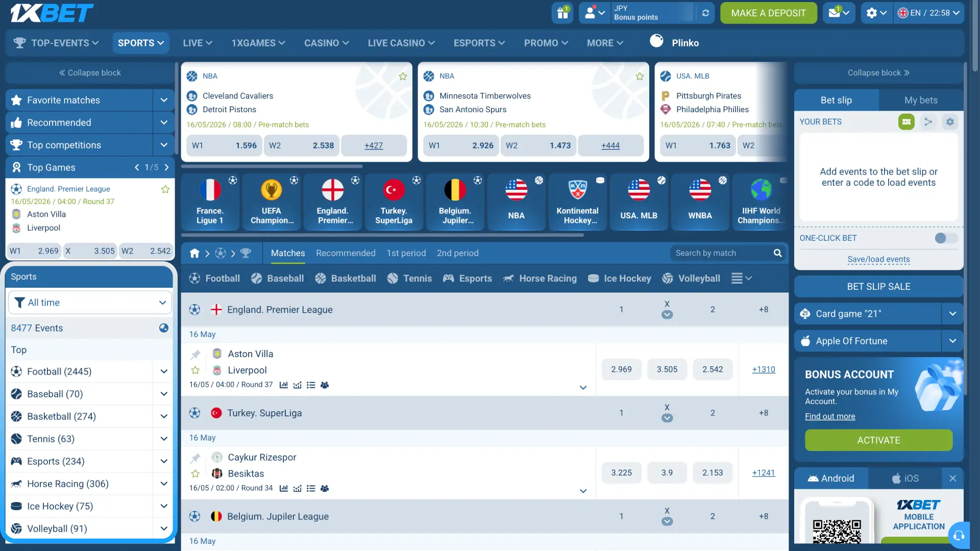Click the league tiles horizontal scrollbar
The image size is (980, 551).
coord(382,235)
